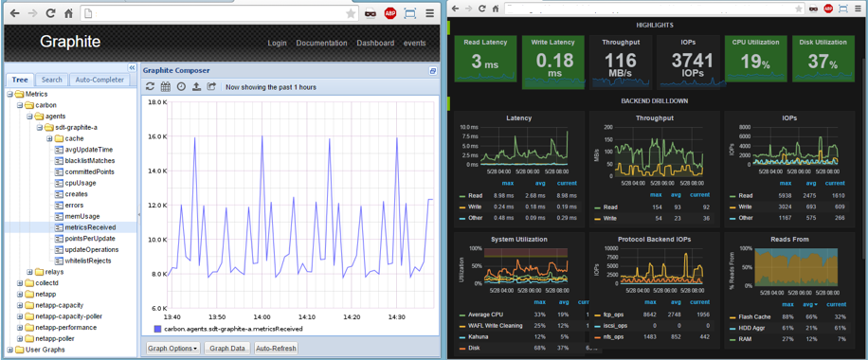Open home page in dashboard browser
This screenshot has width=868, height=360.
[496, 9]
